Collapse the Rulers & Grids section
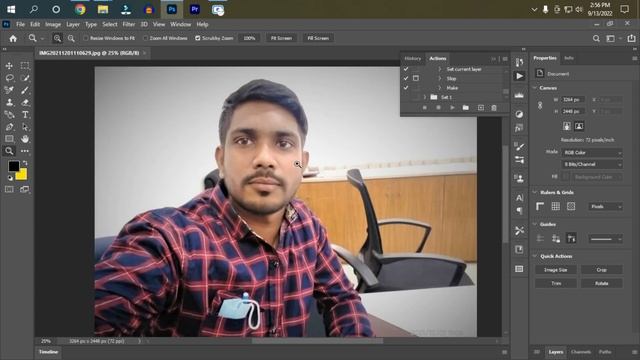 click(x=535, y=192)
